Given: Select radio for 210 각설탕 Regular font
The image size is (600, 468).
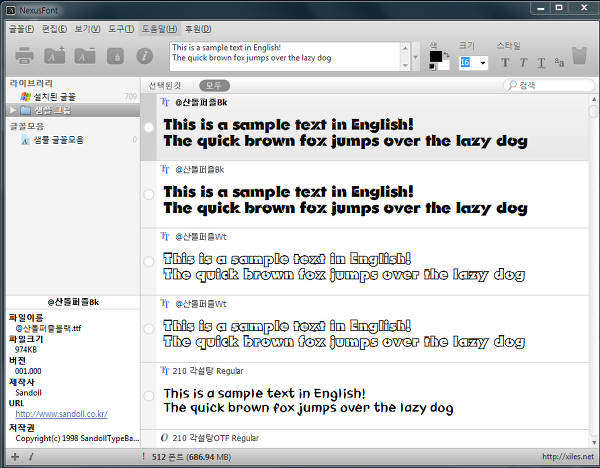Looking at the screenshot, I should coord(148,396).
